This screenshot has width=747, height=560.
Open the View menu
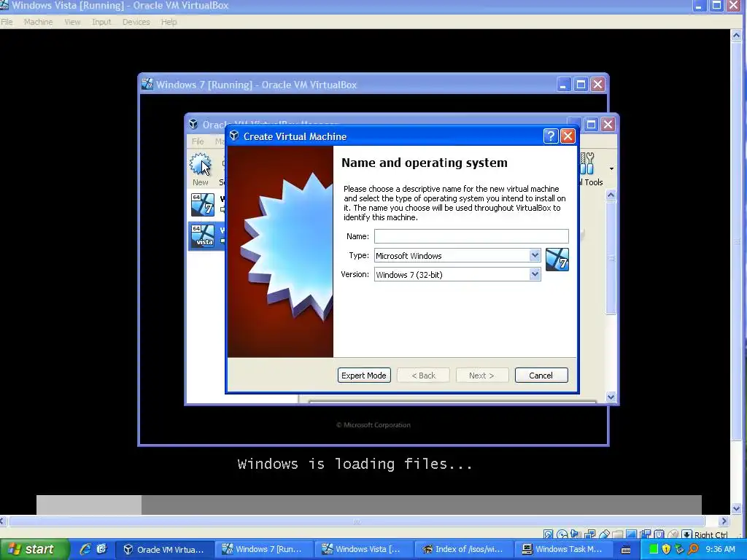(x=72, y=22)
